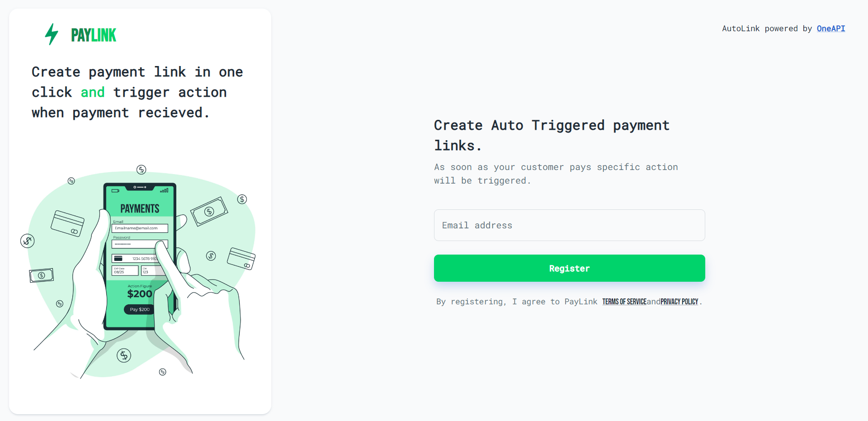Click the Pay $200 button in phone illustration
The height and width of the screenshot is (421, 868).
pyautogui.click(x=139, y=309)
